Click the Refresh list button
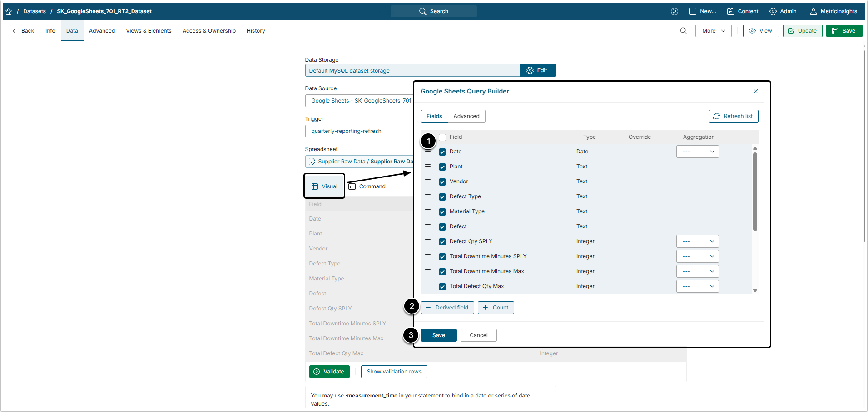The image size is (868, 412). coord(733,116)
